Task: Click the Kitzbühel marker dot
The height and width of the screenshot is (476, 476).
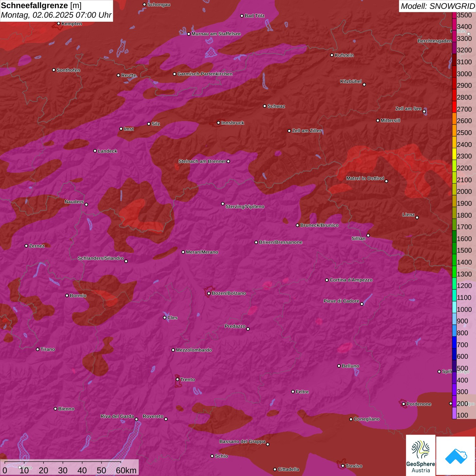Action: 364,85
